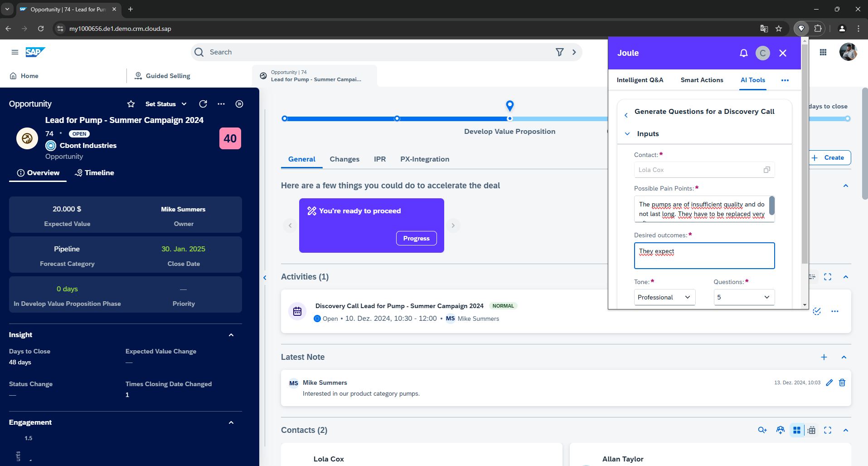Collapse the Insight section
The width and height of the screenshot is (868, 466).
(x=231, y=335)
